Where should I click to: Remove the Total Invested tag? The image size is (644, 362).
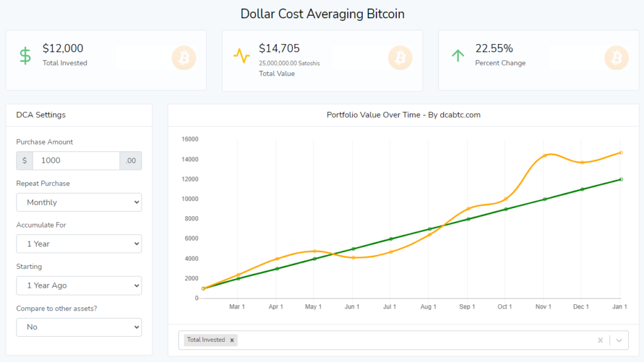click(232, 340)
